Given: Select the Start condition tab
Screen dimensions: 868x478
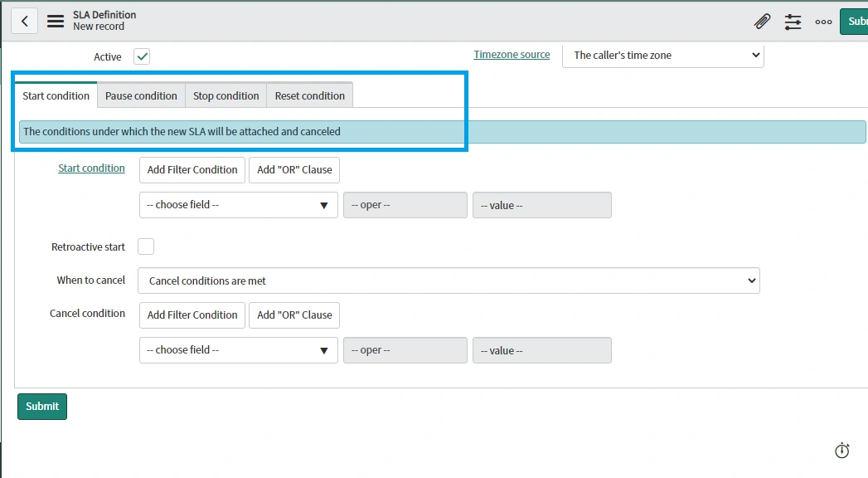Looking at the screenshot, I should click(56, 95).
